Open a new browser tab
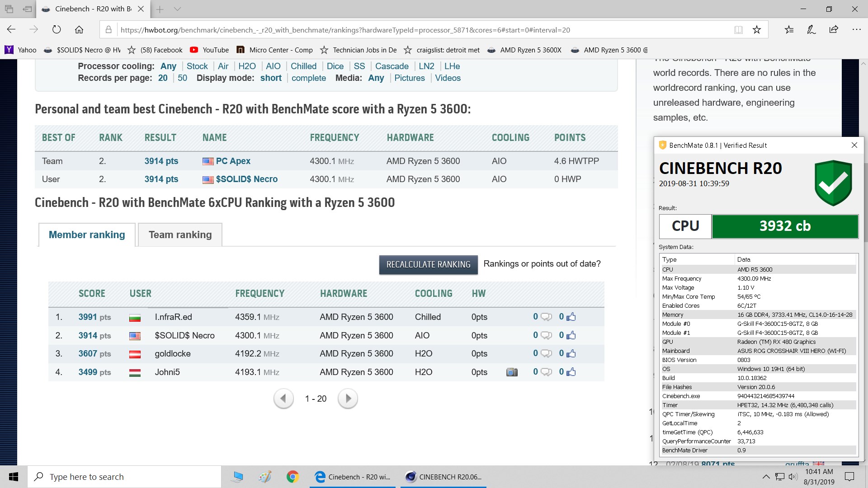Screen dimensions: 868x488 pos(160,9)
